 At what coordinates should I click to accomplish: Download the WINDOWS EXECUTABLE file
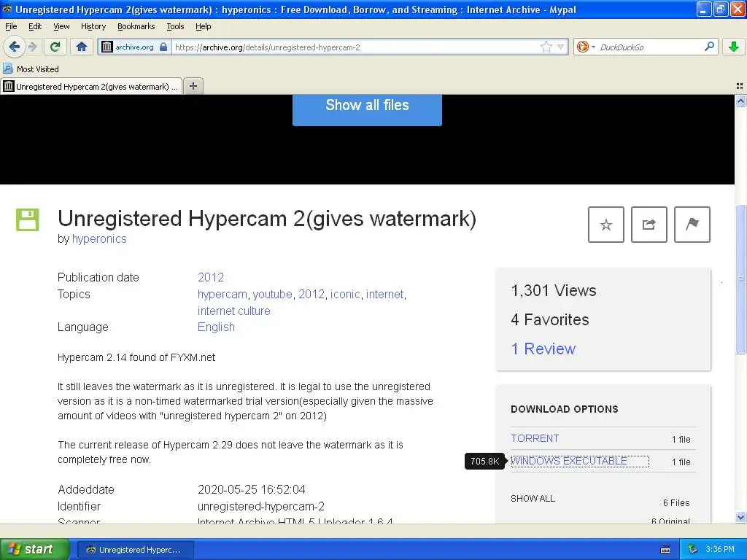tap(569, 461)
